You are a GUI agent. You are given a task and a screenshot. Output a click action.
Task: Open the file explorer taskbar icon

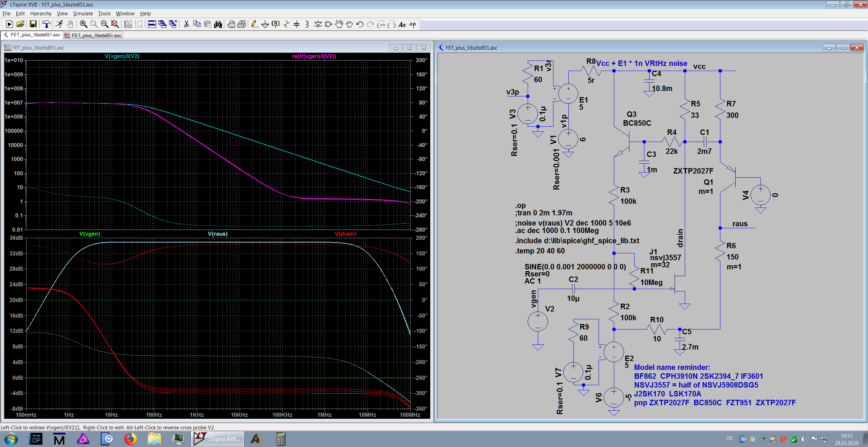(x=154, y=439)
